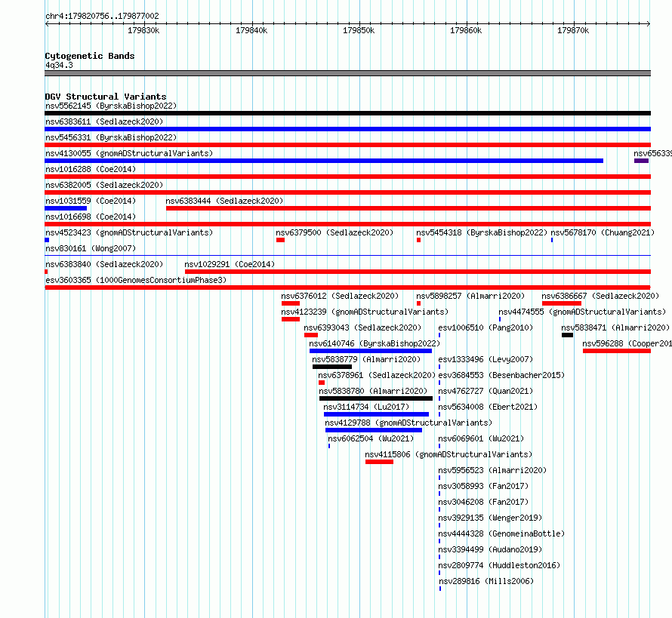Open esv3684553 (Besenbacher2015) label

(x=501, y=375)
